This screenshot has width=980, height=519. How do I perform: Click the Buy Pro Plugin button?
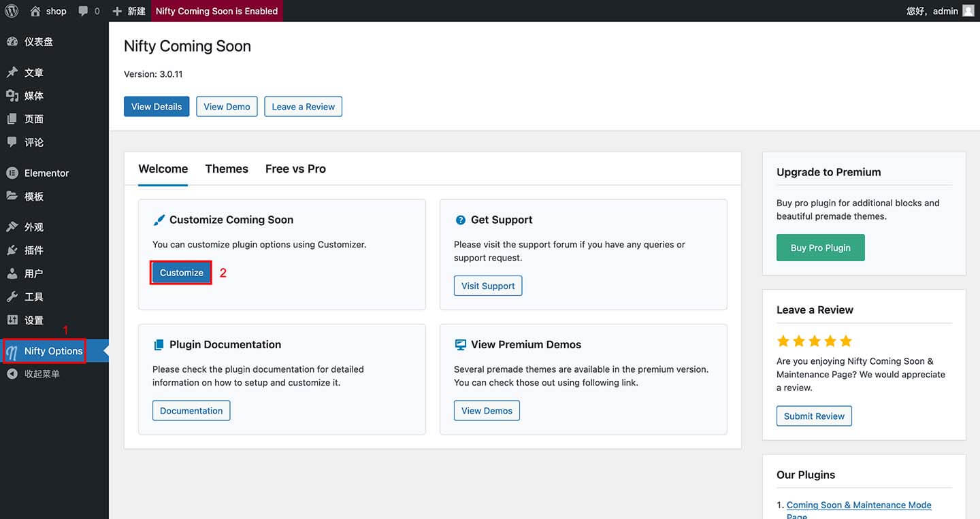coord(821,248)
